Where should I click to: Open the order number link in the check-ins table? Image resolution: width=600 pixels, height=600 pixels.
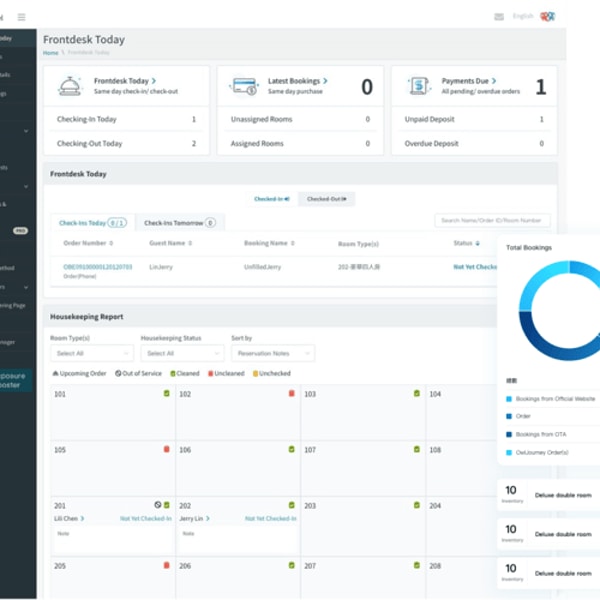pos(98,267)
